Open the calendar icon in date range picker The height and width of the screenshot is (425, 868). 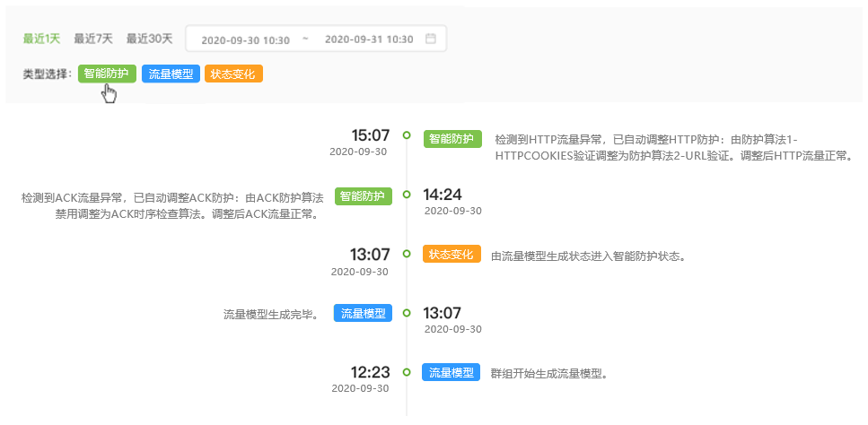431,39
